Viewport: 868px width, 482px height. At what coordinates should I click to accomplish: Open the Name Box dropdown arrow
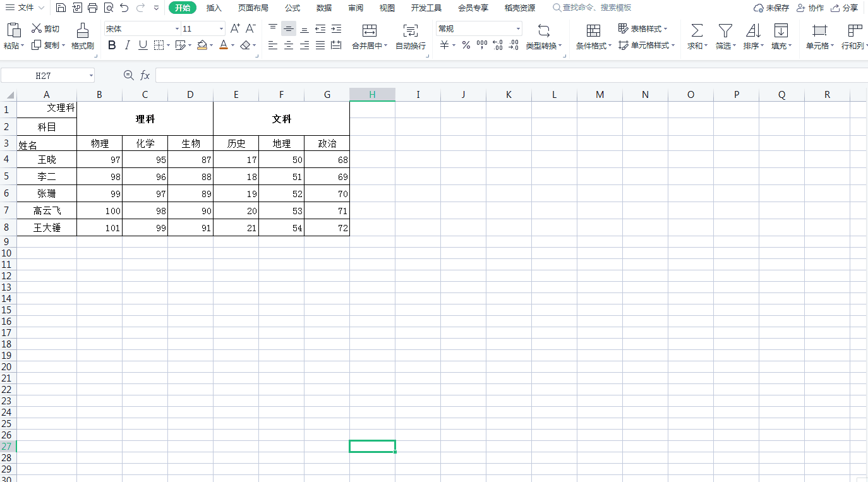click(91, 76)
